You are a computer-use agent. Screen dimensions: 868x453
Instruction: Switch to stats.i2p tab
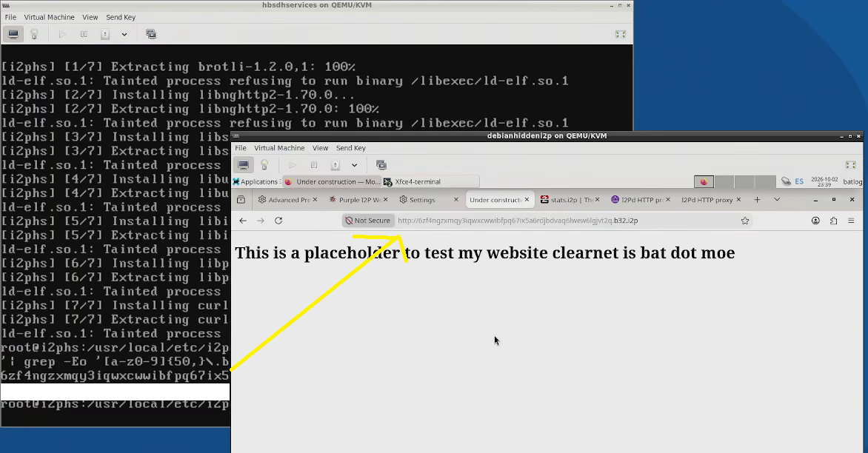click(x=567, y=200)
